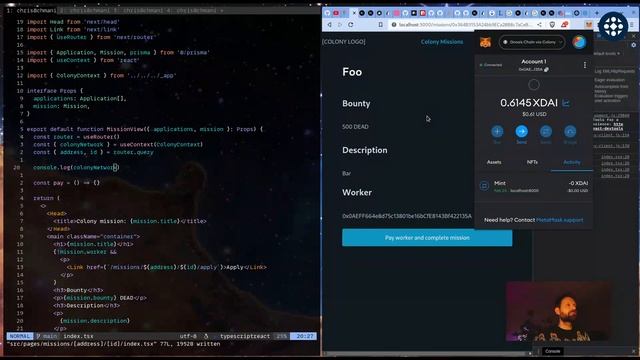
Task: Switch to the Assets tab
Action: point(494,162)
